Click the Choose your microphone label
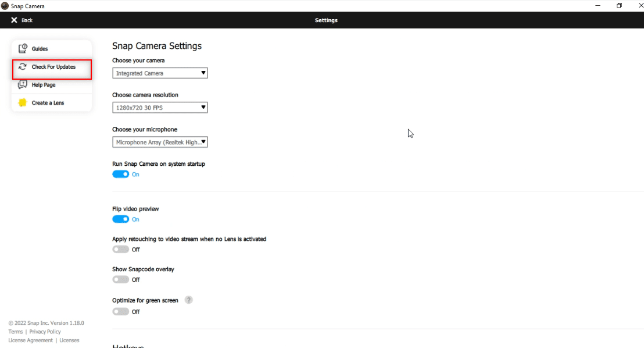This screenshot has height=348, width=644. point(145,130)
